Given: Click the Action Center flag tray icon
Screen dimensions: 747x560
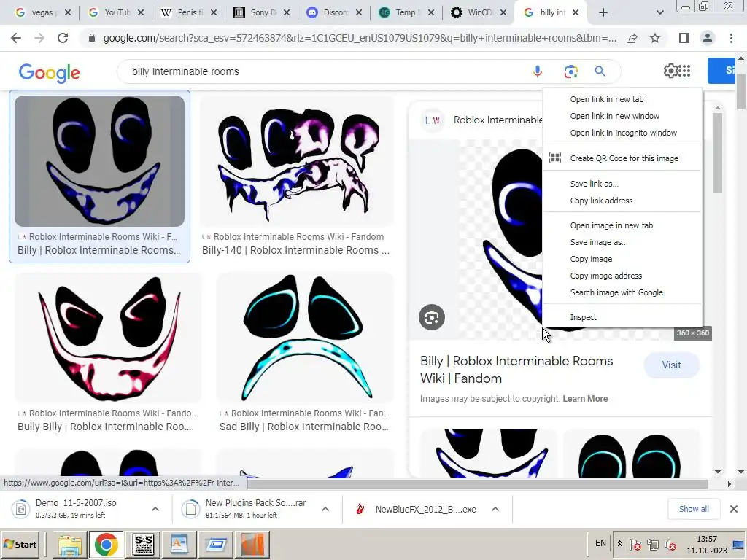Looking at the screenshot, I should coord(635,545).
